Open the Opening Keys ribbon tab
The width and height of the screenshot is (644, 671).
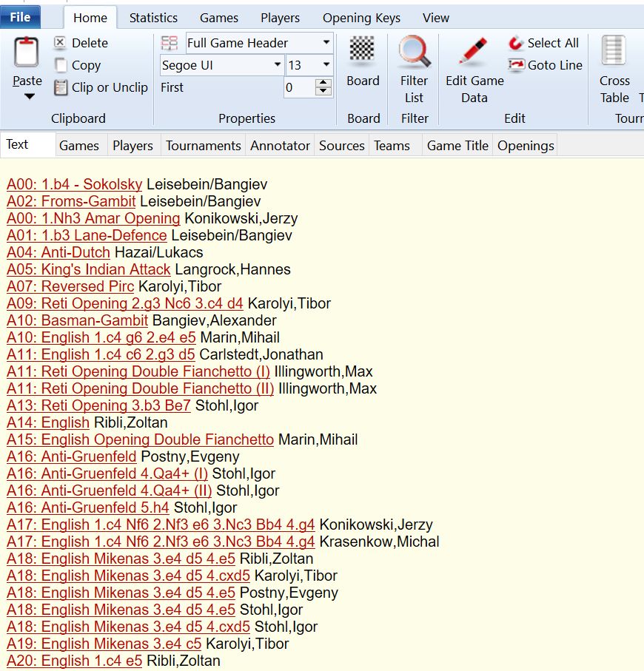click(x=361, y=18)
